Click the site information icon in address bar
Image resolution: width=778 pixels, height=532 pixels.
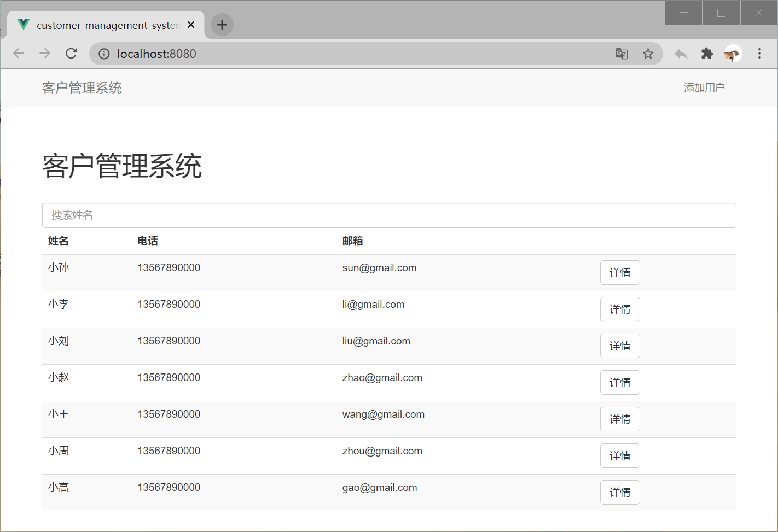point(103,53)
